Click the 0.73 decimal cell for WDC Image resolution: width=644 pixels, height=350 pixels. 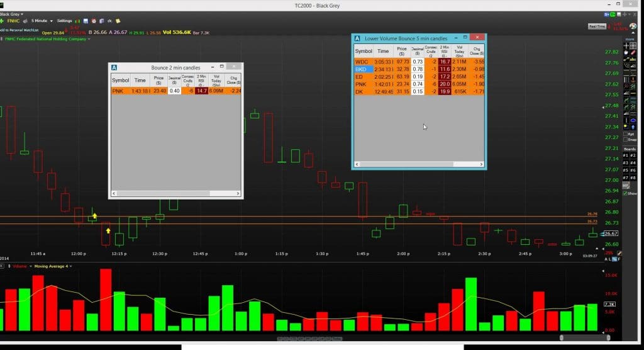point(418,62)
